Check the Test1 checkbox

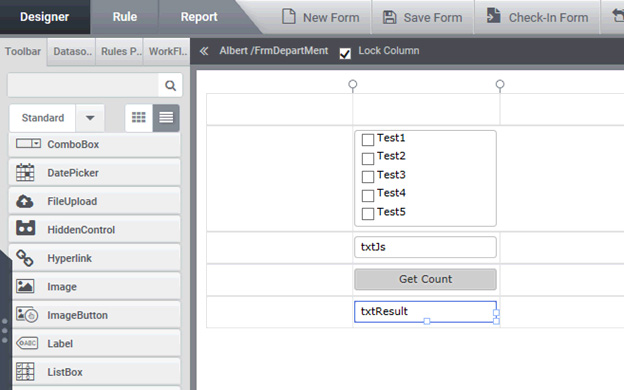368,140
